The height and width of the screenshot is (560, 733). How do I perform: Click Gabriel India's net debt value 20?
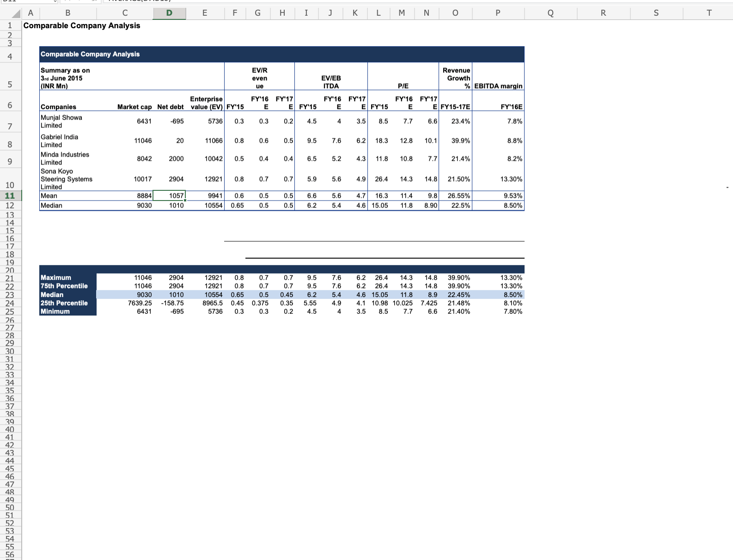coord(180,141)
